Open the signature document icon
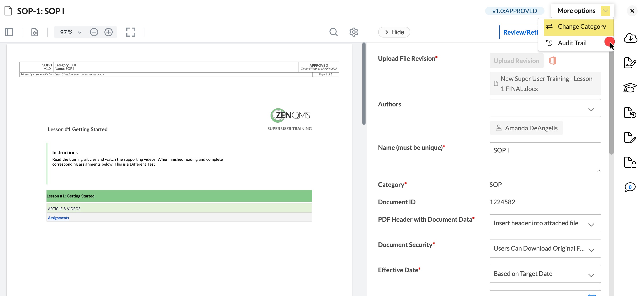 (630, 63)
